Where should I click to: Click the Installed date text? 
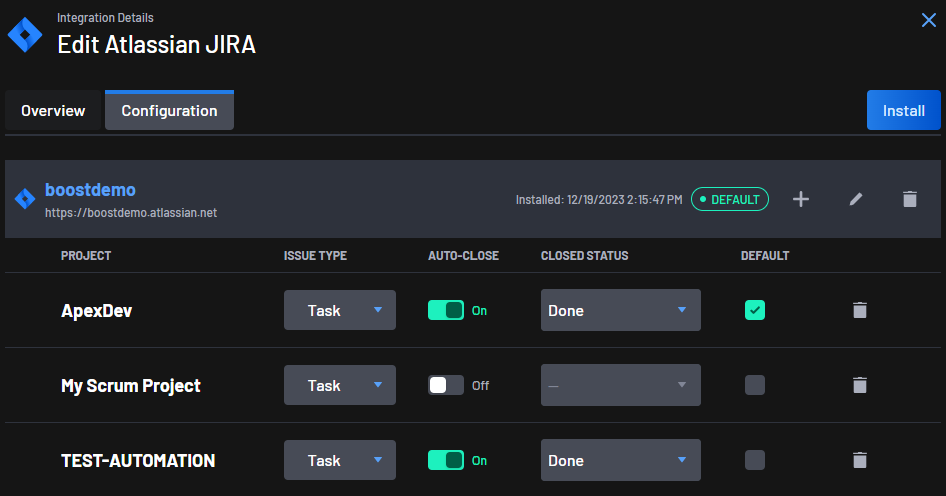coord(599,200)
